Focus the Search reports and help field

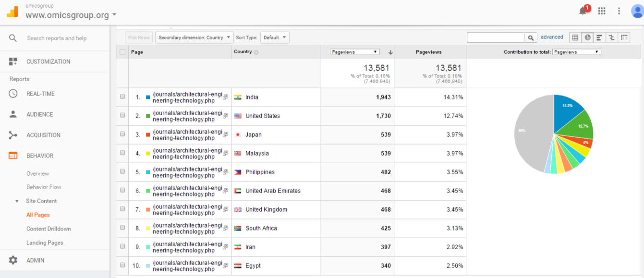click(x=57, y=38)
